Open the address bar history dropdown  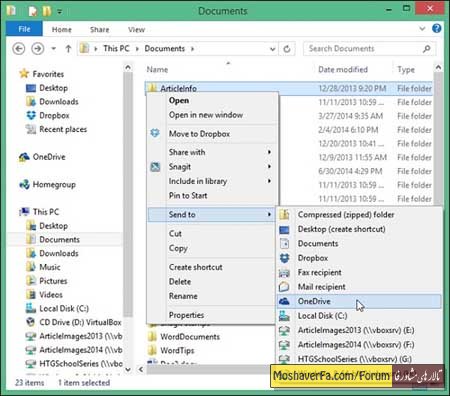pos(272,49)
